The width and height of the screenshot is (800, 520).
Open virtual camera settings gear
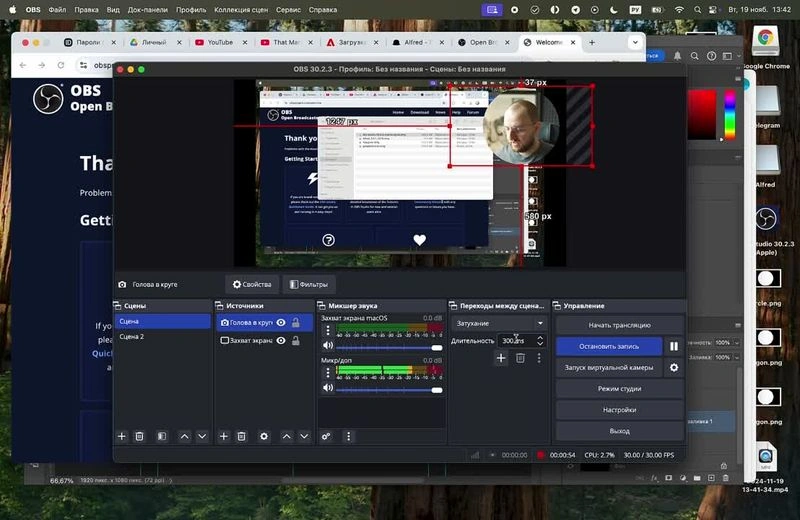(x=674, y=367)
